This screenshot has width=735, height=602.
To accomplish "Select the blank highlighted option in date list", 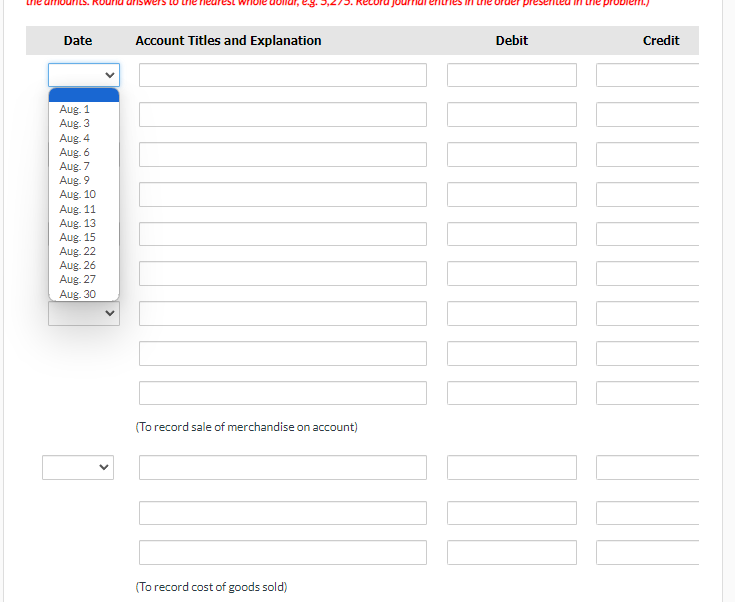I will coord(84,95).
